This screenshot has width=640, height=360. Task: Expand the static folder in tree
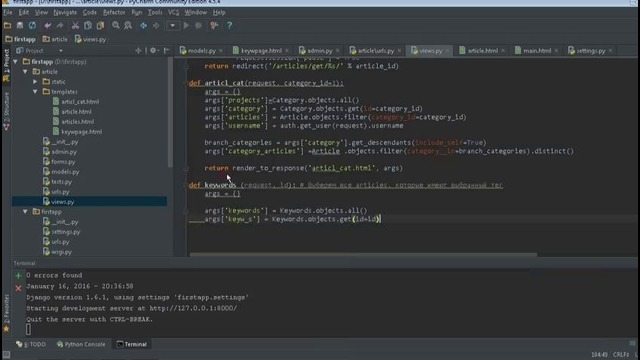(36, 82)
